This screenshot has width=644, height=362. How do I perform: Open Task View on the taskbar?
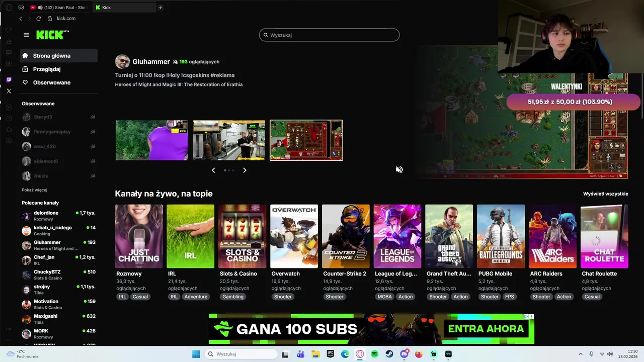pyautogui.click(x=285, y=354)
